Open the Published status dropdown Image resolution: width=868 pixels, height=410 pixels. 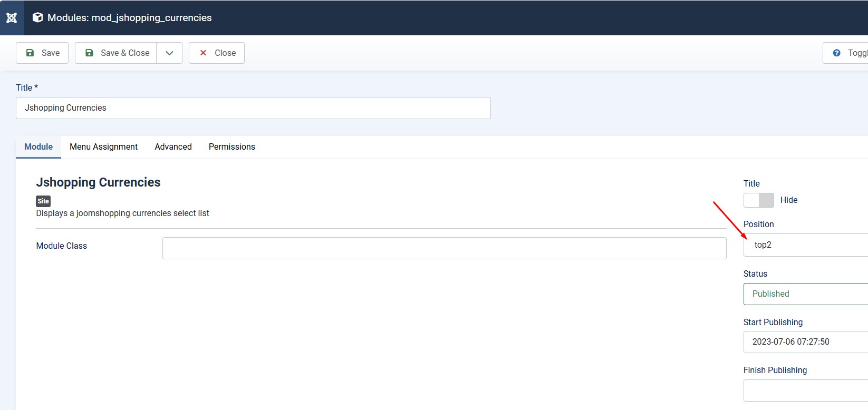tap(805, 294)
